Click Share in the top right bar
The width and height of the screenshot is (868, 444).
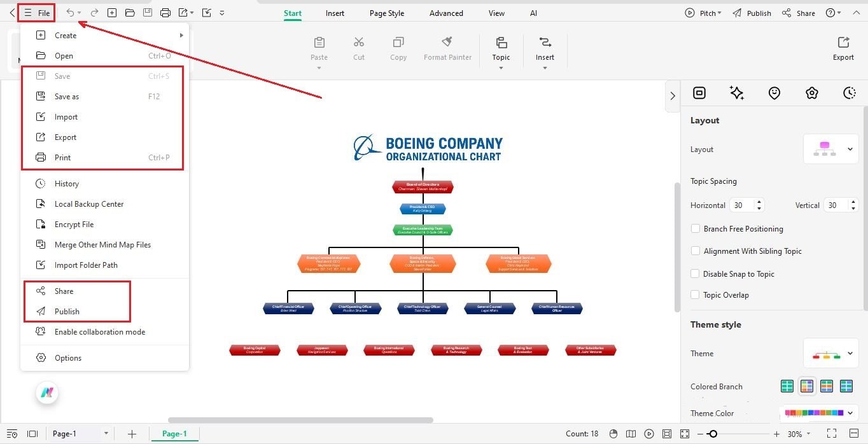tap(799, 13)
